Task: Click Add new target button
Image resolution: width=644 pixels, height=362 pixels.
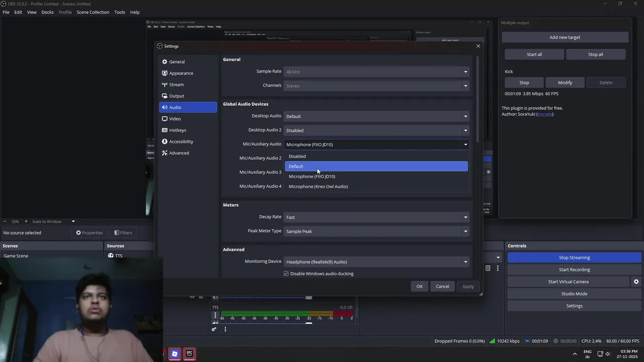Action: click(x=565, y=37)
